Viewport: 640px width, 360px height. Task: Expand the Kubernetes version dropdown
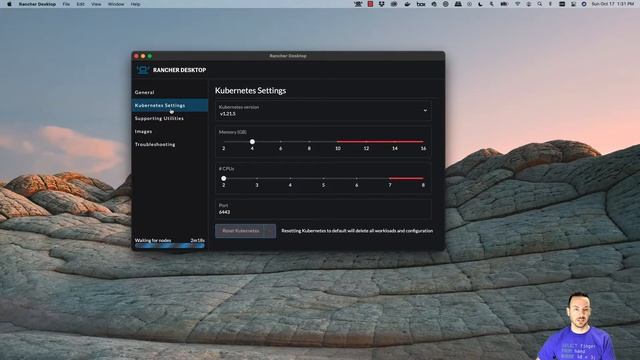click(x=323, y=111)
